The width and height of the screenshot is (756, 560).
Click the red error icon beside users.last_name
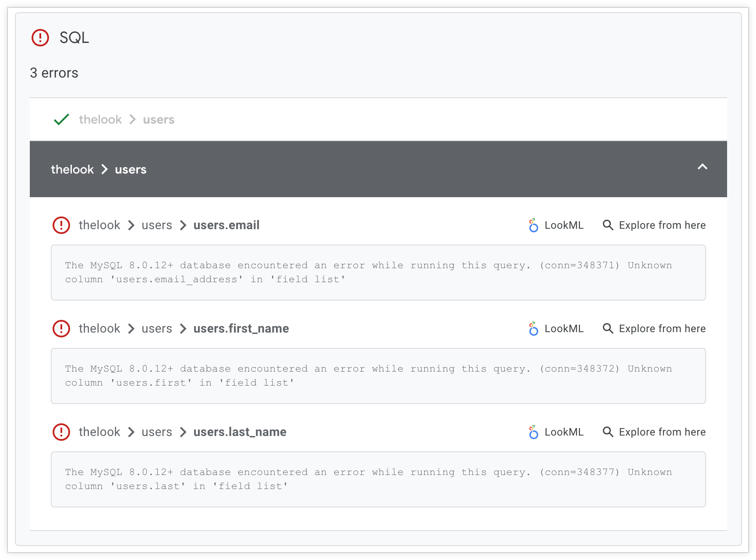[61, 432]
